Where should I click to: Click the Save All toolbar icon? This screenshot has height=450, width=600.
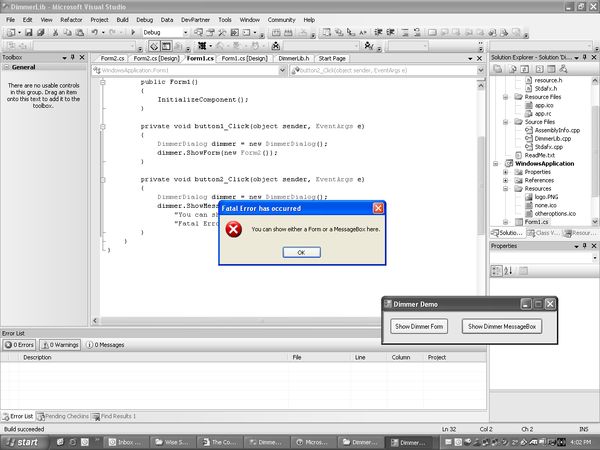click(41, 33)
